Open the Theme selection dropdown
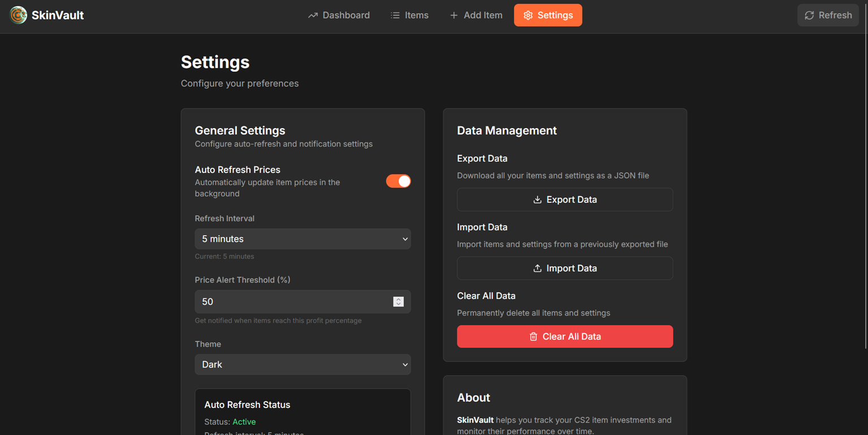This screenshot has width=868, height=435. (x=303, y=364)
